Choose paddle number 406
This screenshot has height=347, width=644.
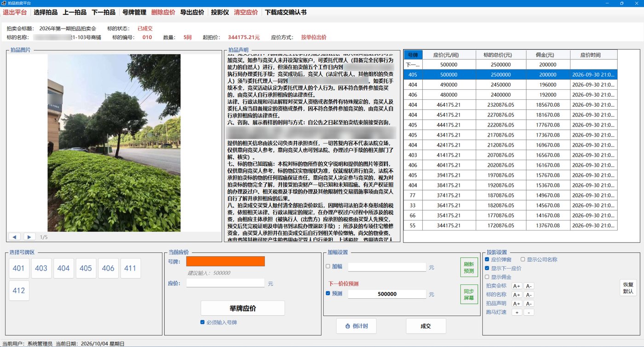[109, 268]
